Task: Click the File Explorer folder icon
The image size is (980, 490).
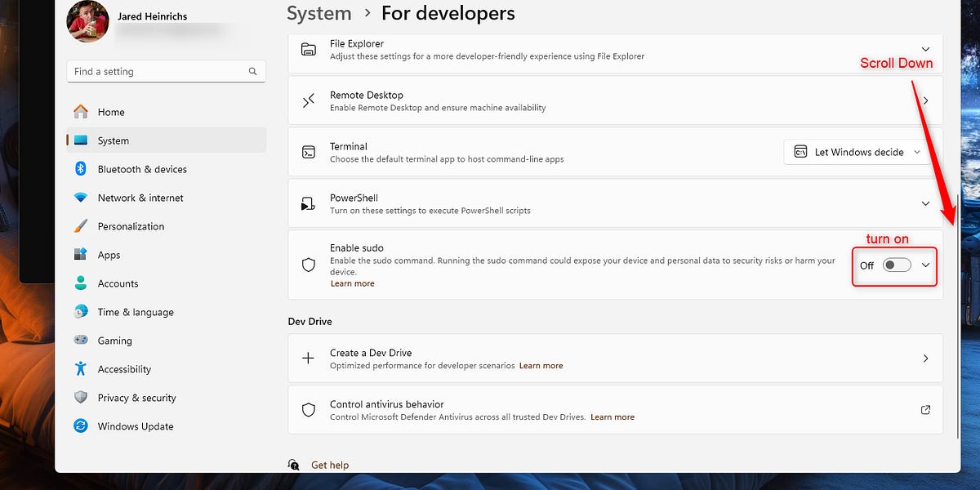Action: click(308, 49)
